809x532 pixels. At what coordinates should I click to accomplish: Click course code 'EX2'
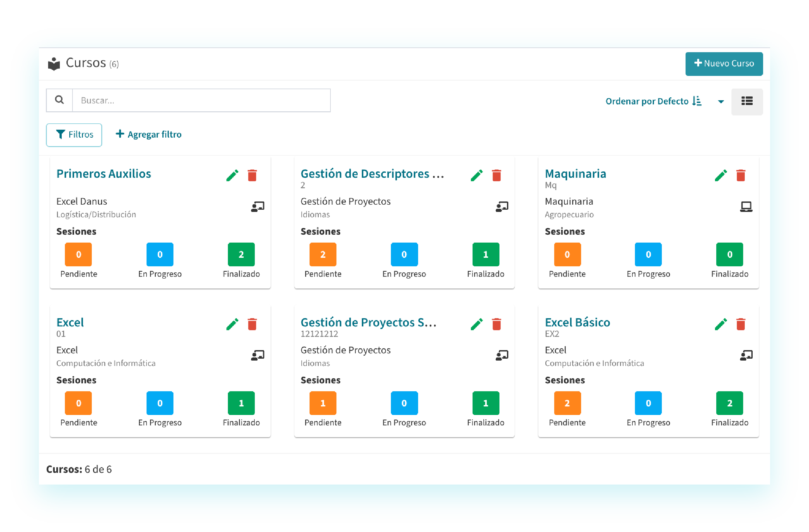[552, 334]
